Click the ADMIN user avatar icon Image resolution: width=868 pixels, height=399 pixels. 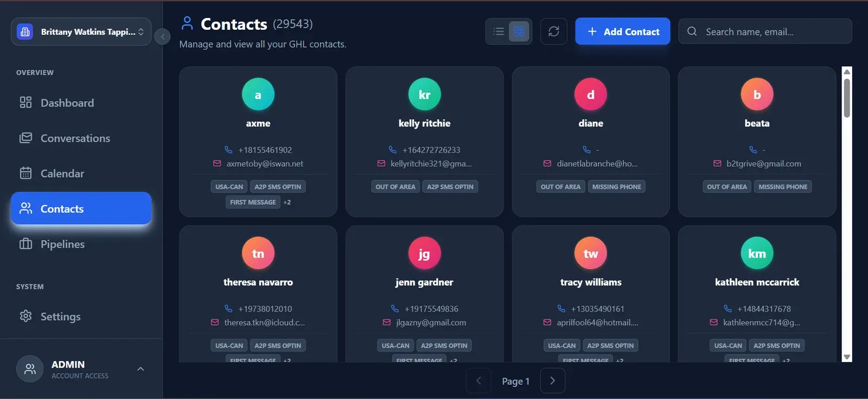point(30,369)
